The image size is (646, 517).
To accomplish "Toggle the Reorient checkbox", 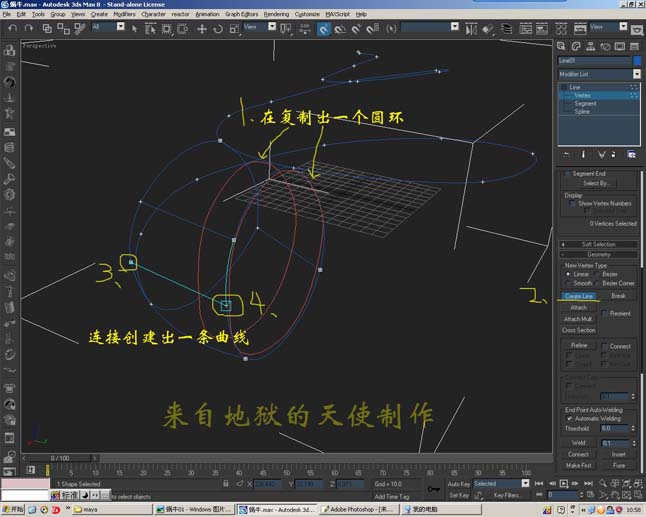I will click(x=604, y=313).
